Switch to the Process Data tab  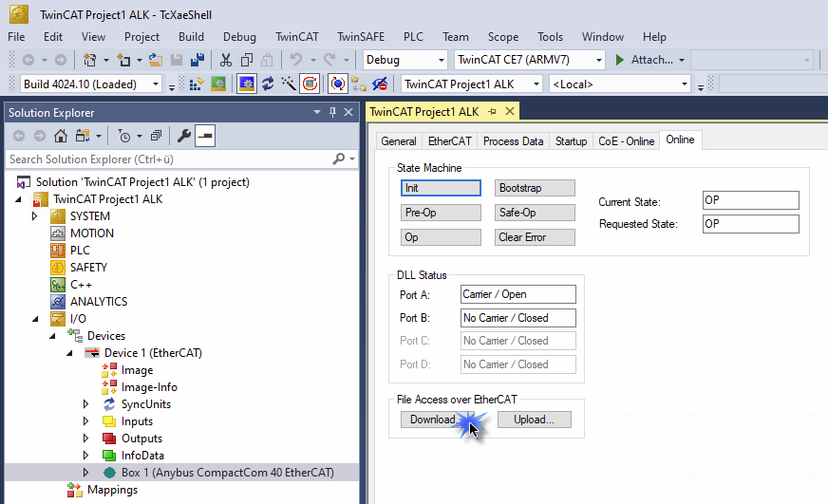513,141
